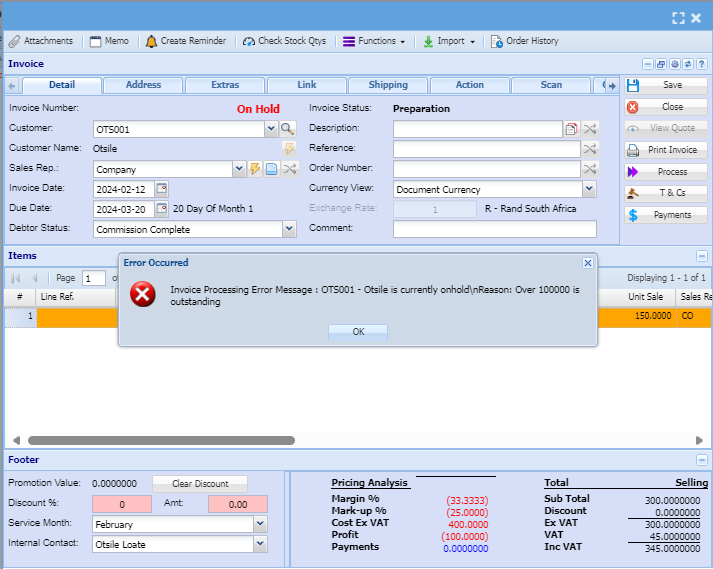Open the Functions toolbar menu
Viewport: 713px width, 569px height.
pos(374,41)
